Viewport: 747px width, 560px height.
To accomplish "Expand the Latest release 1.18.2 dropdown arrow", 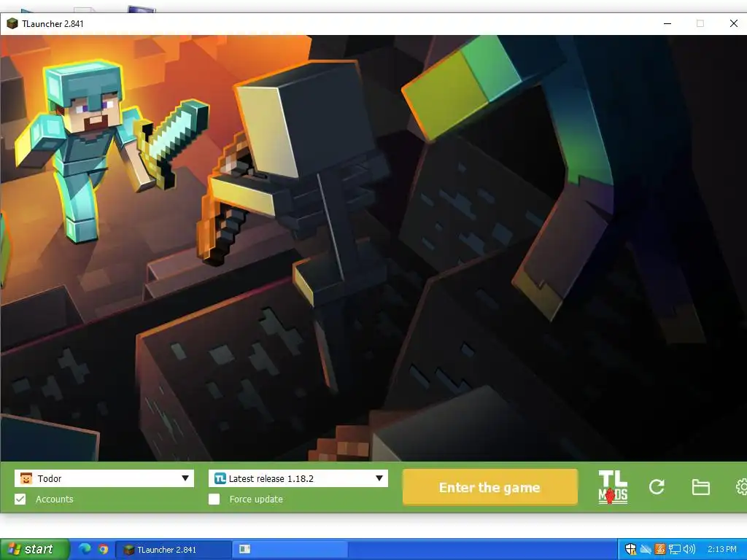I will click(379, 478).
